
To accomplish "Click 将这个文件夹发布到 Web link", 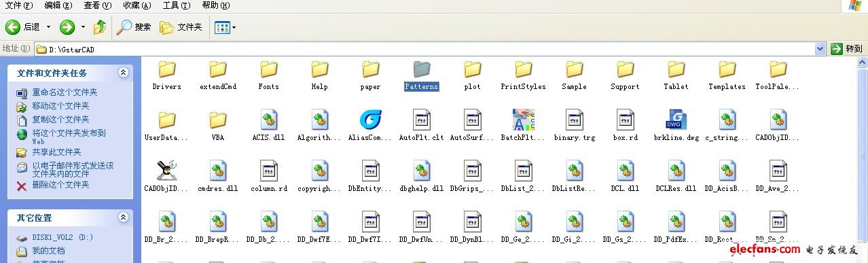I will [x=69, y=137].
